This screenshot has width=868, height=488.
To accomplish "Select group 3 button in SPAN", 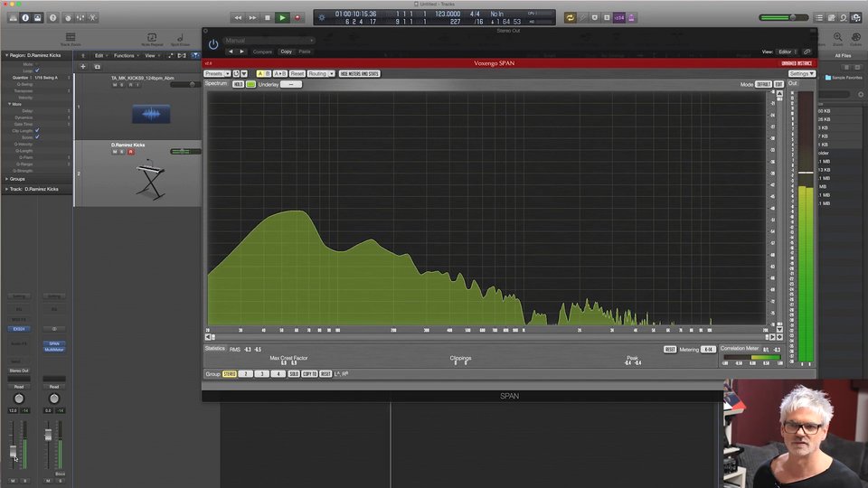I will point(262,374).
